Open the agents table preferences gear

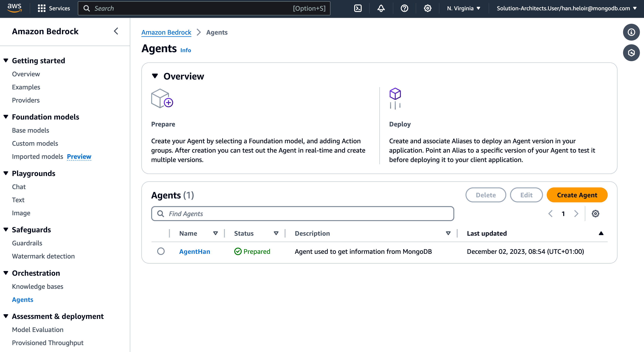pyautogui.click(x=595, y=213)
